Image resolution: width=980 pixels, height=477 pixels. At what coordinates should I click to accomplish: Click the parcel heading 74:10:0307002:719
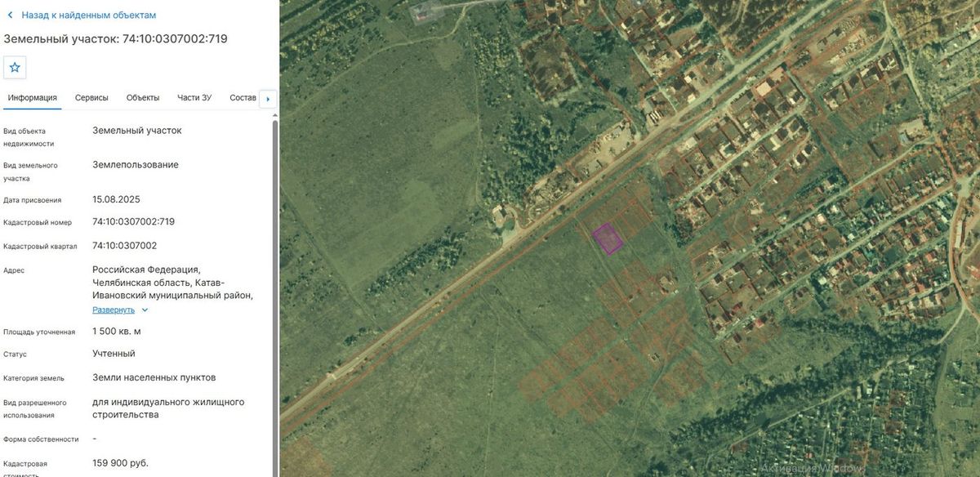coord(116,38)
